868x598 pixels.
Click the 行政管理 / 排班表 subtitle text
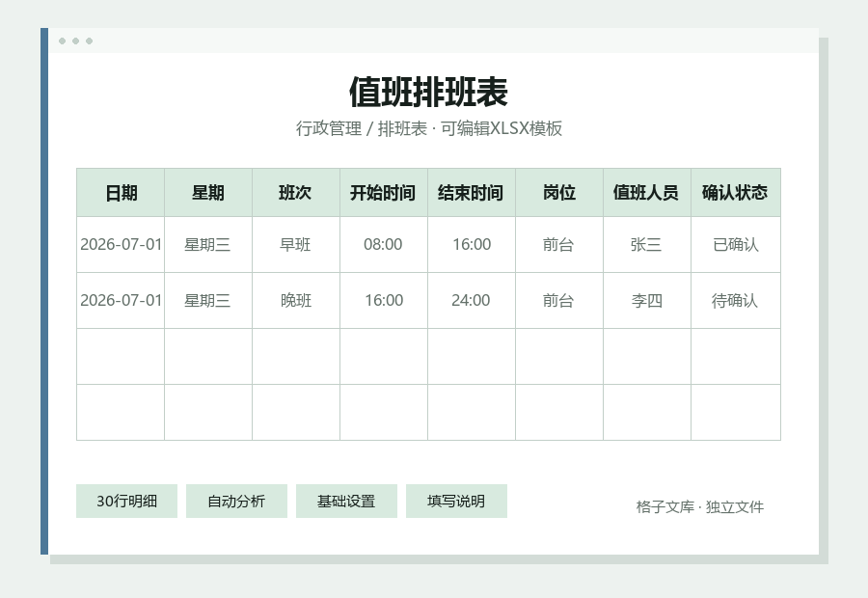click(x=362, y=128)
